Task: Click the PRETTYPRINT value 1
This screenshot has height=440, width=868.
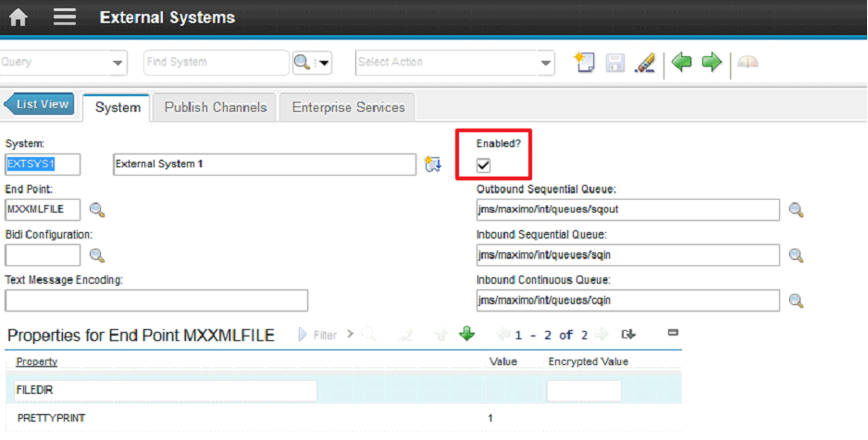Action: point(490,419)
